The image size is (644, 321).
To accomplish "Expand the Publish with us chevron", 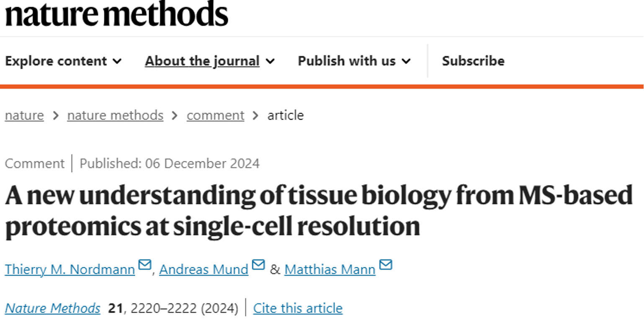I will coord(406,61).
